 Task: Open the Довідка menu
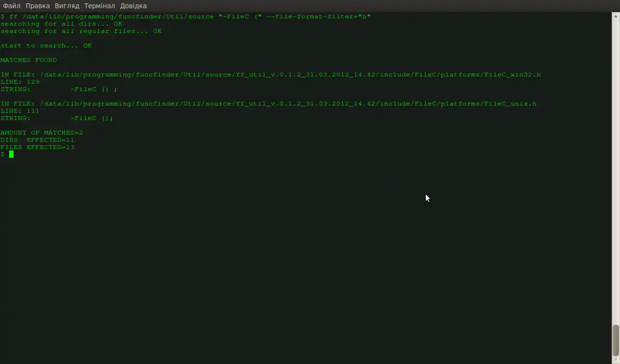tap(133, 6)
